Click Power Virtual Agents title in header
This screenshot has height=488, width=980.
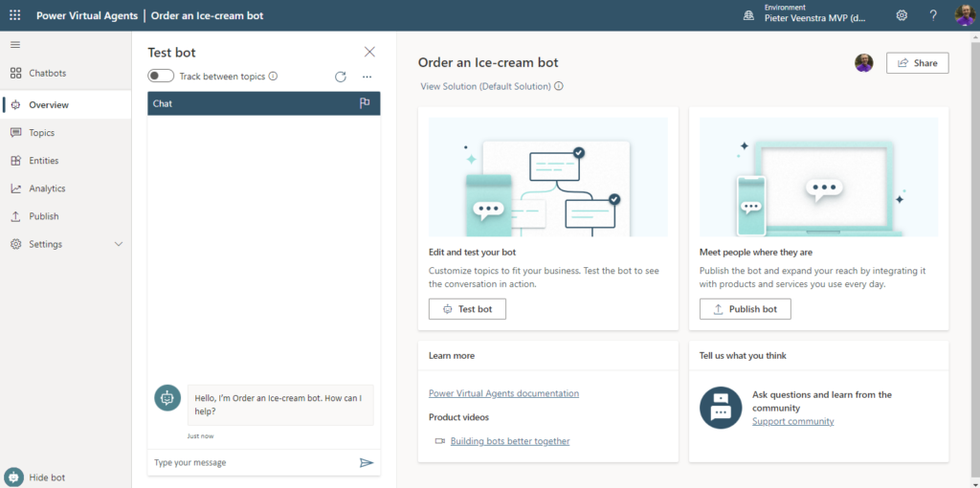(87, 15)
